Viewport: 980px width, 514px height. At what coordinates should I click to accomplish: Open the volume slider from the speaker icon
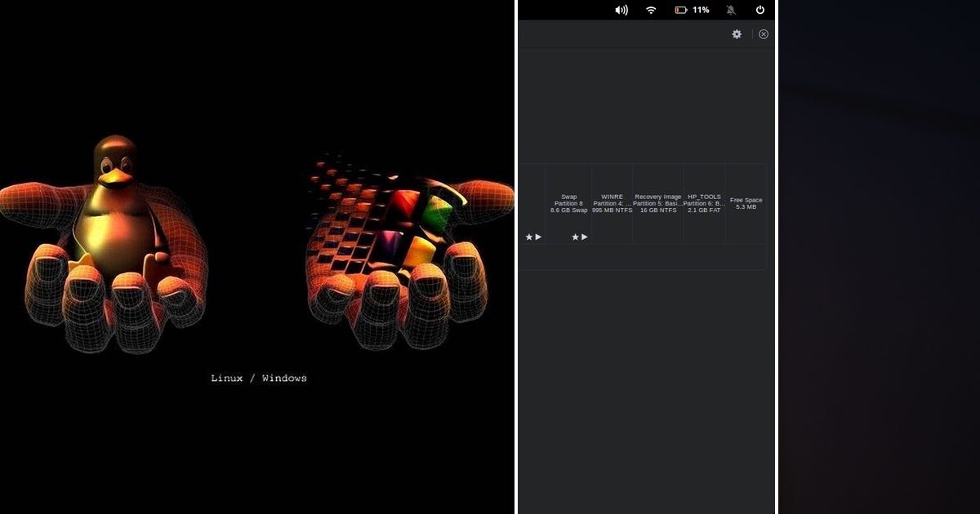[621, 10]
